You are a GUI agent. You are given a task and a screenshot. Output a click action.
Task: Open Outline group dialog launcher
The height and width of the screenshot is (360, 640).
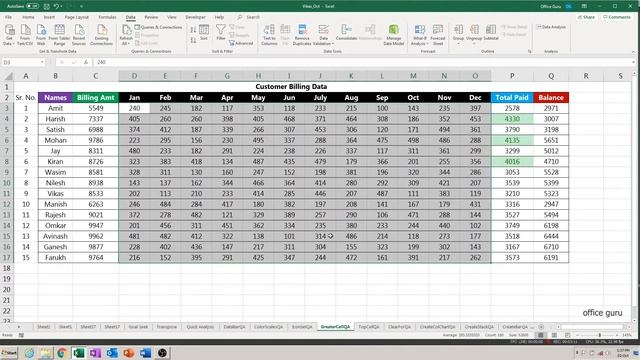(529, 51)
